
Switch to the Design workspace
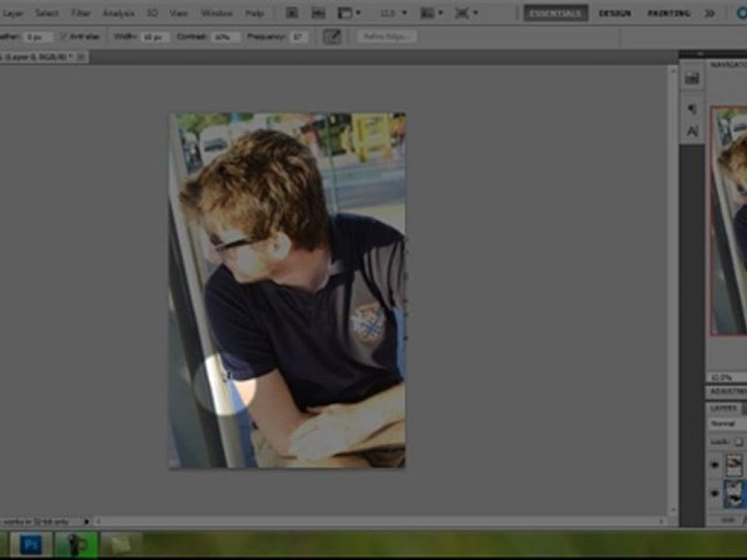(615, 13)
